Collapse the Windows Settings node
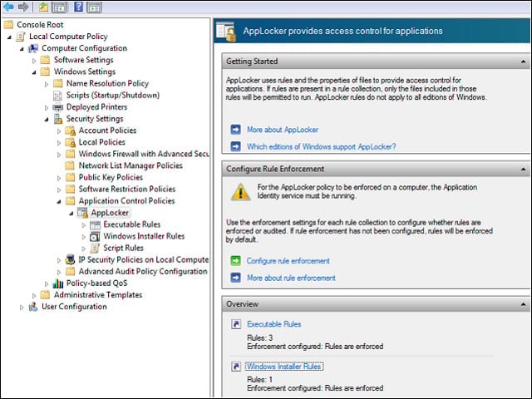Image resolution: width=532 pixels, height=399 pixels. pos(34,72)
